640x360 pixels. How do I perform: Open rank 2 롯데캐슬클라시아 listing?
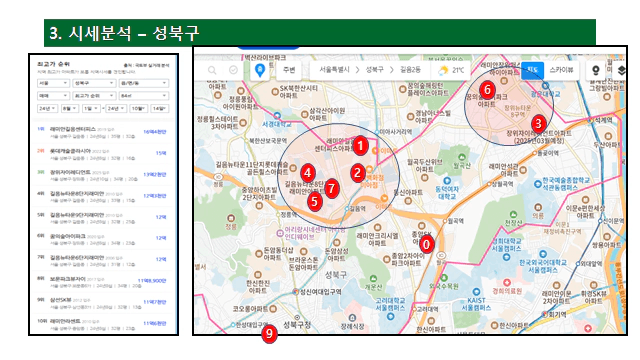(102, 154)
